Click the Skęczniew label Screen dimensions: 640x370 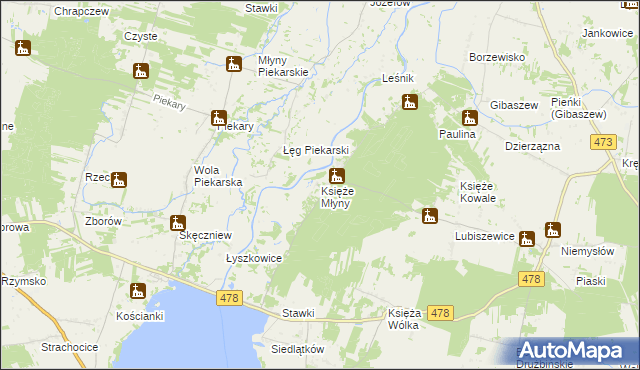(206, 235)
